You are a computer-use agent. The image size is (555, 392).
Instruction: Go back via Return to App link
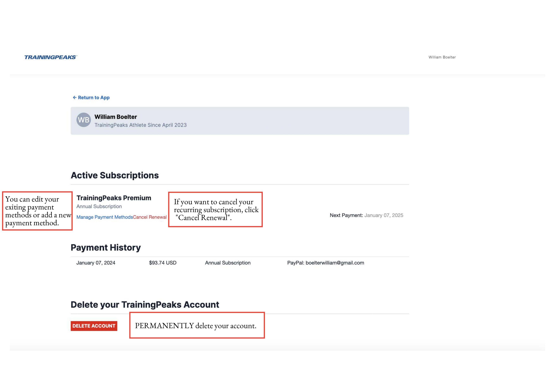[91, 98]
